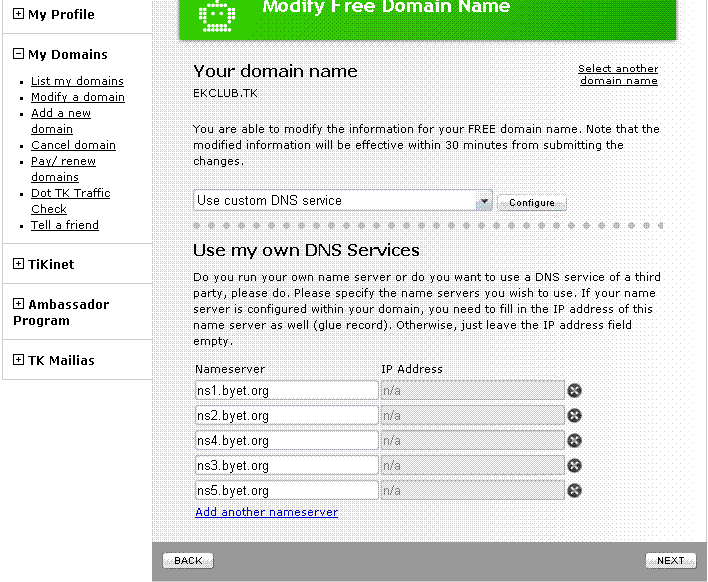Delete the ns3.byet.org nameserver row
The image size is (708, 582).
click(x=575, y=466)
